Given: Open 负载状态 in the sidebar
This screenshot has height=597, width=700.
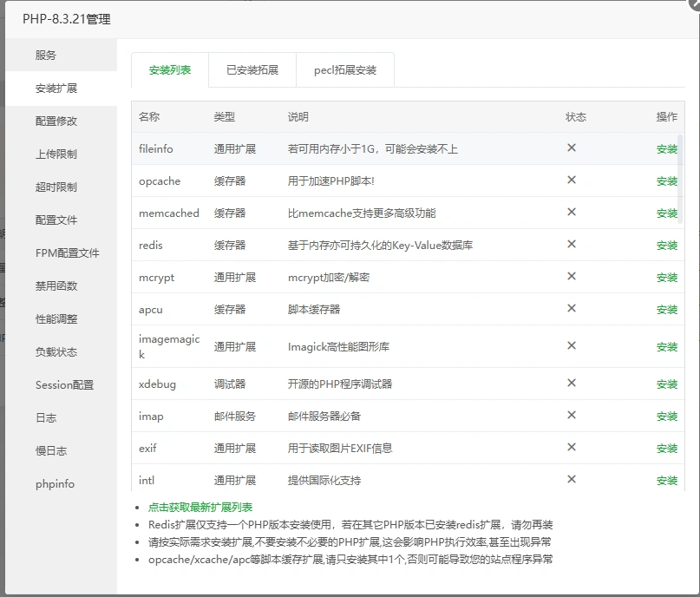Looking at the screenshot, I should click(x=62, y=351).
